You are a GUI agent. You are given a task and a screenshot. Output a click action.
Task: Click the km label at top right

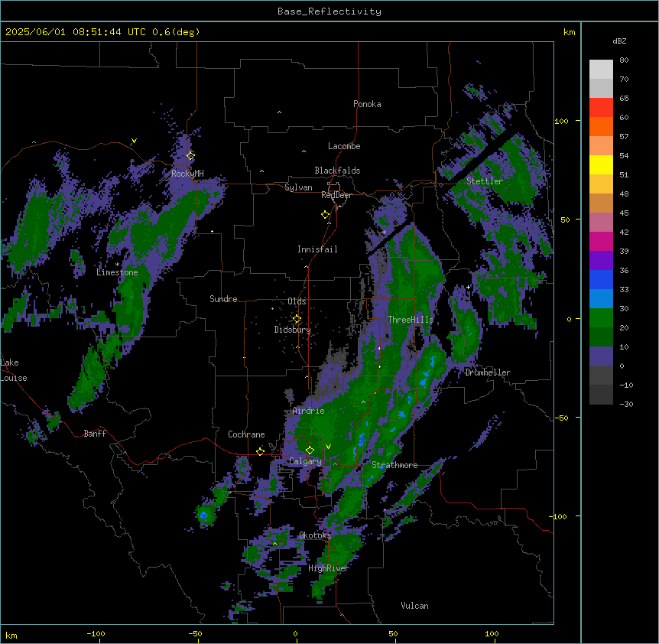pos(569,32)
